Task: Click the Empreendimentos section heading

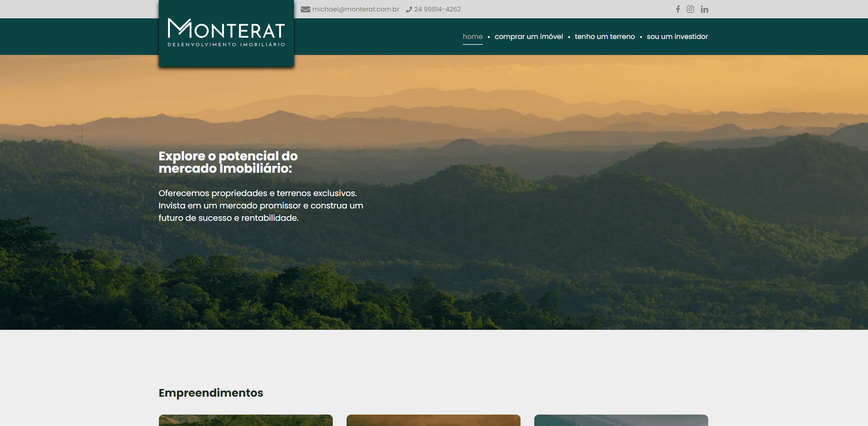Action: 211,393
